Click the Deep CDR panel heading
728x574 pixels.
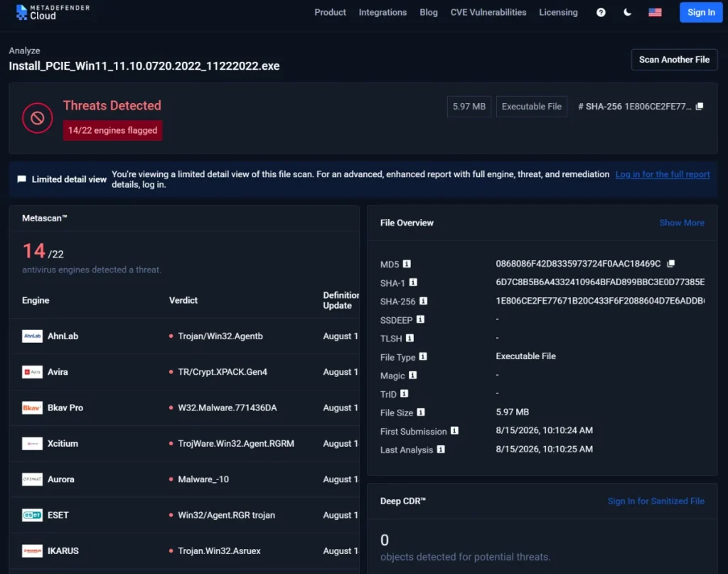click(x=403, y=501)
